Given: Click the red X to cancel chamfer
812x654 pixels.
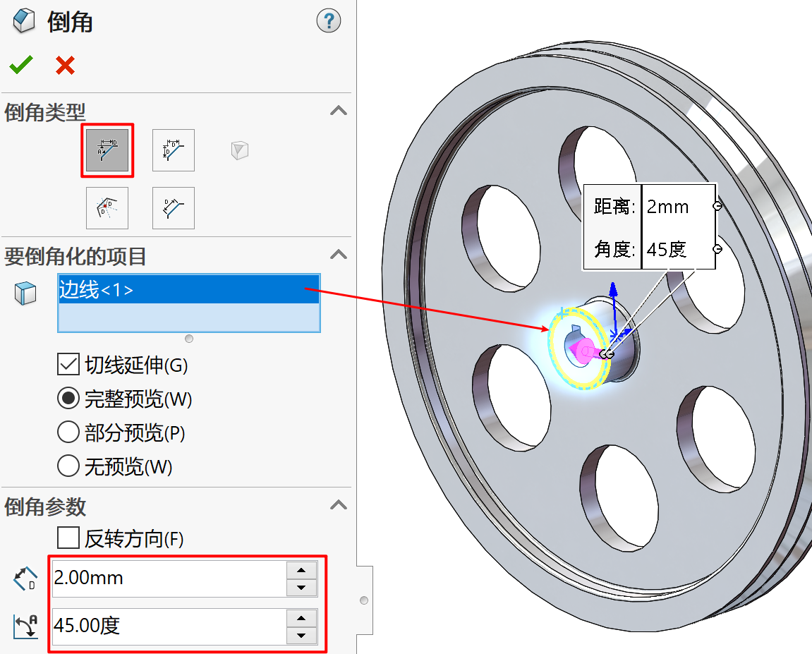Looking at the screenshot, I should (65, 66).
